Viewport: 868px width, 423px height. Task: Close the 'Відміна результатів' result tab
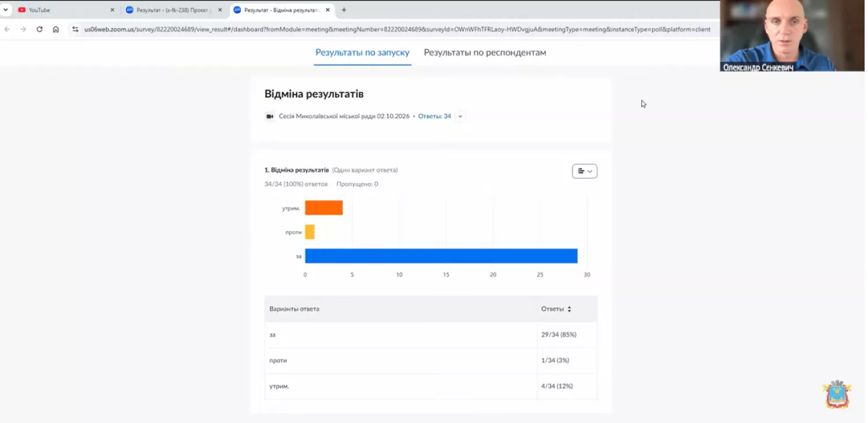[x=328, y=10]
